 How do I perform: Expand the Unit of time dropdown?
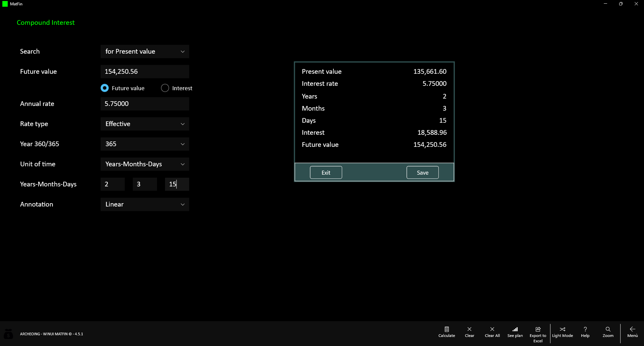tap(145, 164)
